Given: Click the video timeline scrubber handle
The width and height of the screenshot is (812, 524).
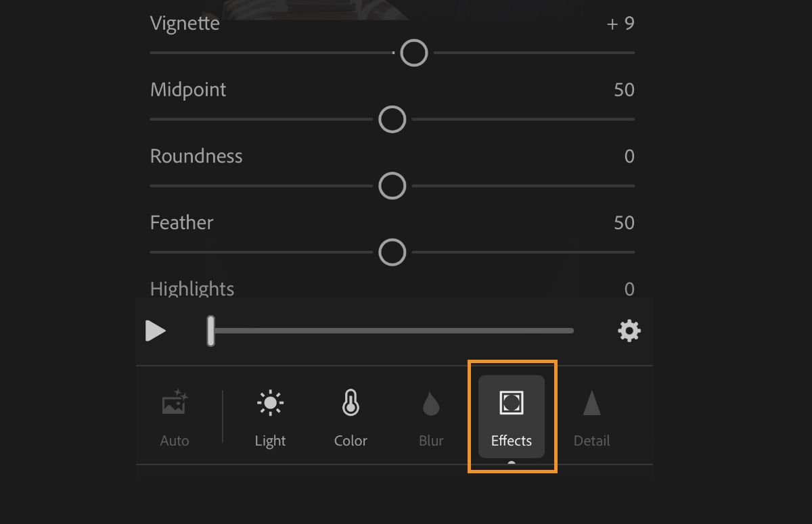Looking at the screenshot, I should [210, 331].
